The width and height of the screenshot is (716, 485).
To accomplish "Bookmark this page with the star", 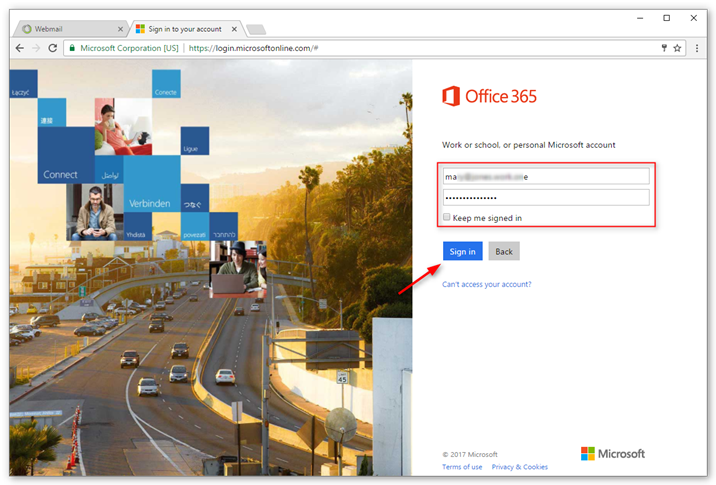I will 677,48.
